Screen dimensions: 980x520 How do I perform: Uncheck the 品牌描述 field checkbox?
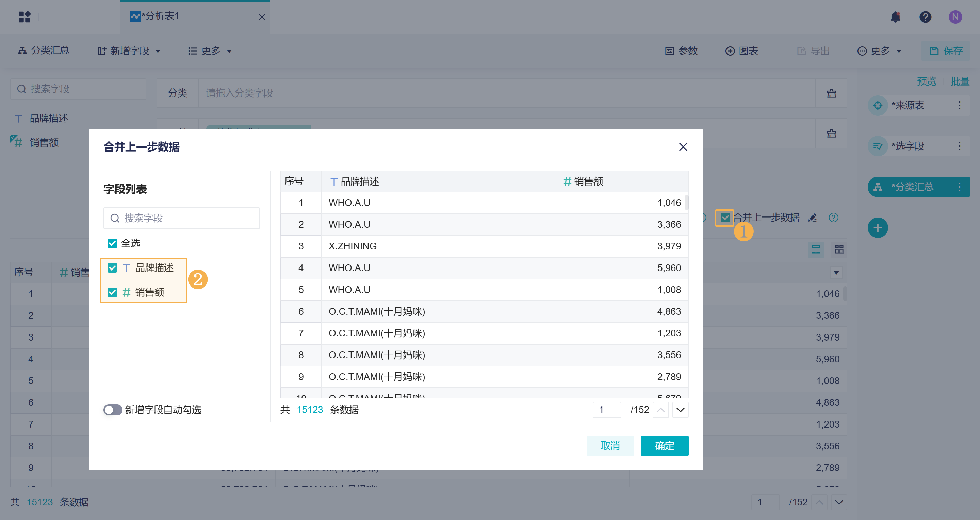click(x=112, y=268)
